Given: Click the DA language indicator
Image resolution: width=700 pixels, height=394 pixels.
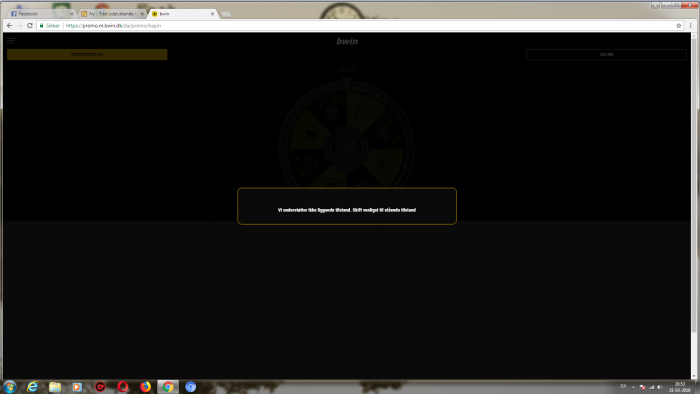Looking at the screenshot, I should click(x=623, y=386).
